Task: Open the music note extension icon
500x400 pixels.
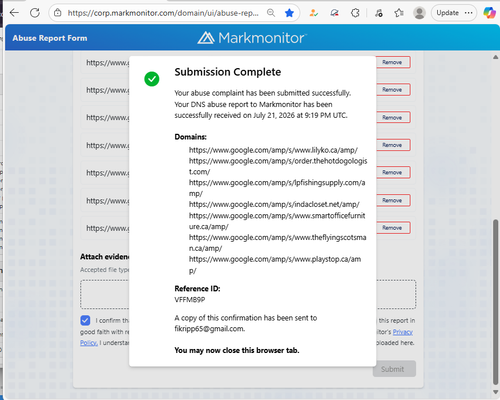Action: click(378, 13)
